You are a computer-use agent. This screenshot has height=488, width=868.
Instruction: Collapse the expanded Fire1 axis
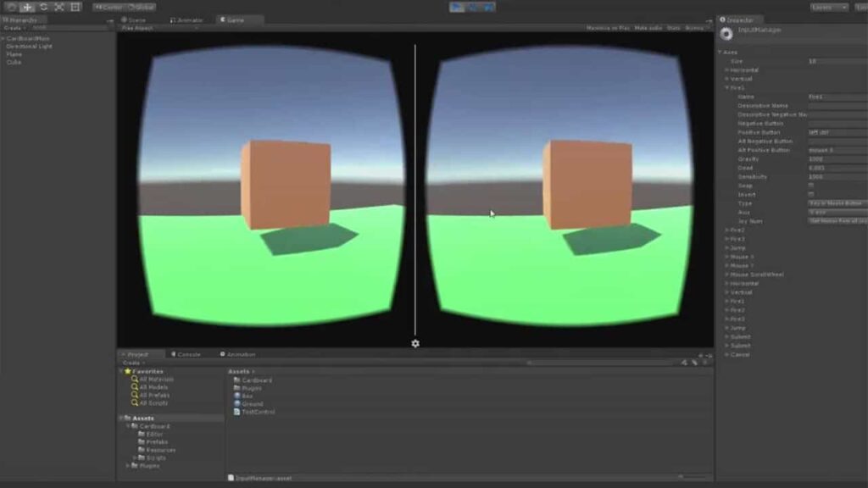726,88
